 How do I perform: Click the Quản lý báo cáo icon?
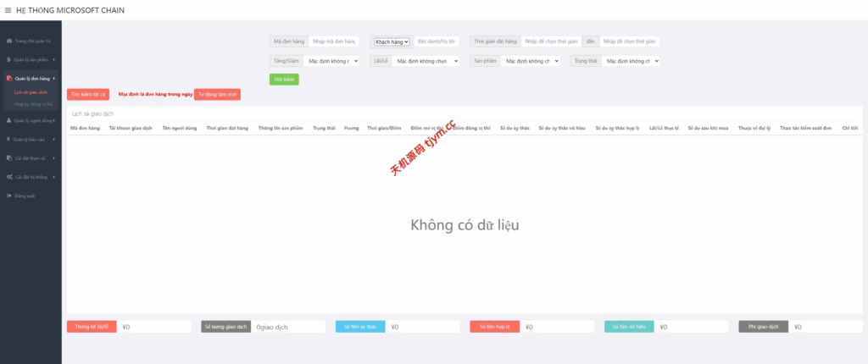point(8,139)
